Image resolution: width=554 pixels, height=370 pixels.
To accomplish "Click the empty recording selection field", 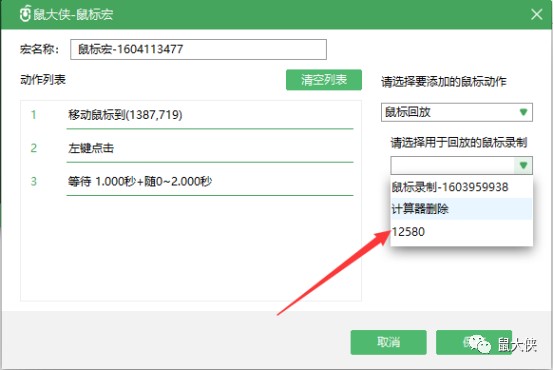I will pyautogui.click(x=453, y=165).
